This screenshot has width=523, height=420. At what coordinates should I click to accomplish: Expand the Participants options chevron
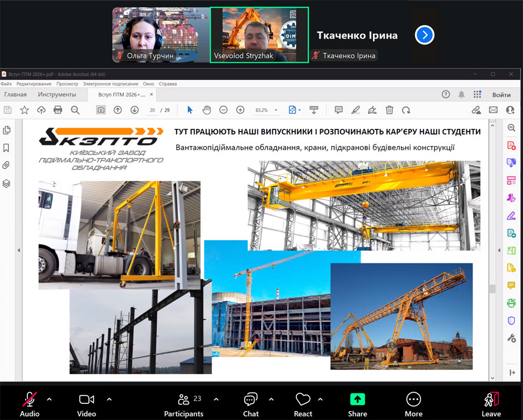[x=216, y=399]
